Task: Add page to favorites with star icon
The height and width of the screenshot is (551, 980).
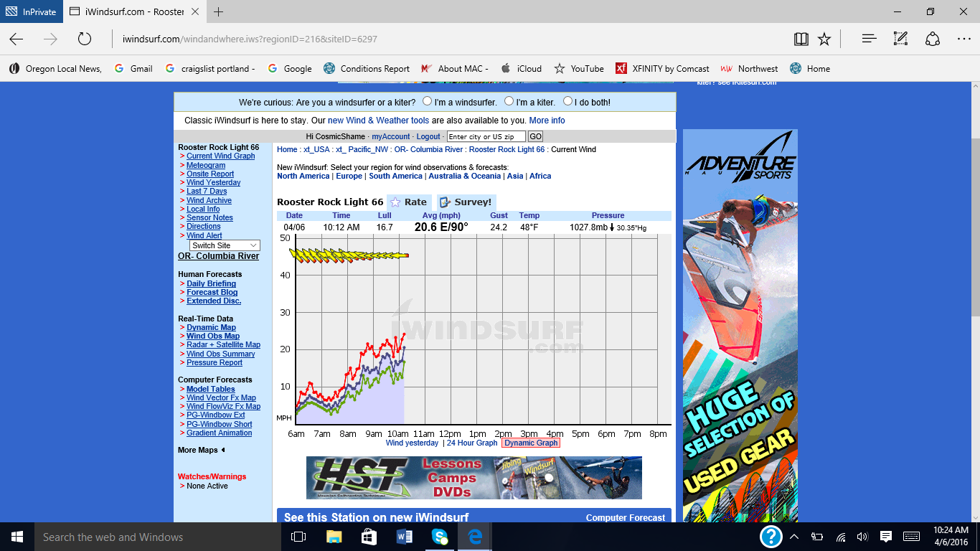Action: [x=824, y=39]
